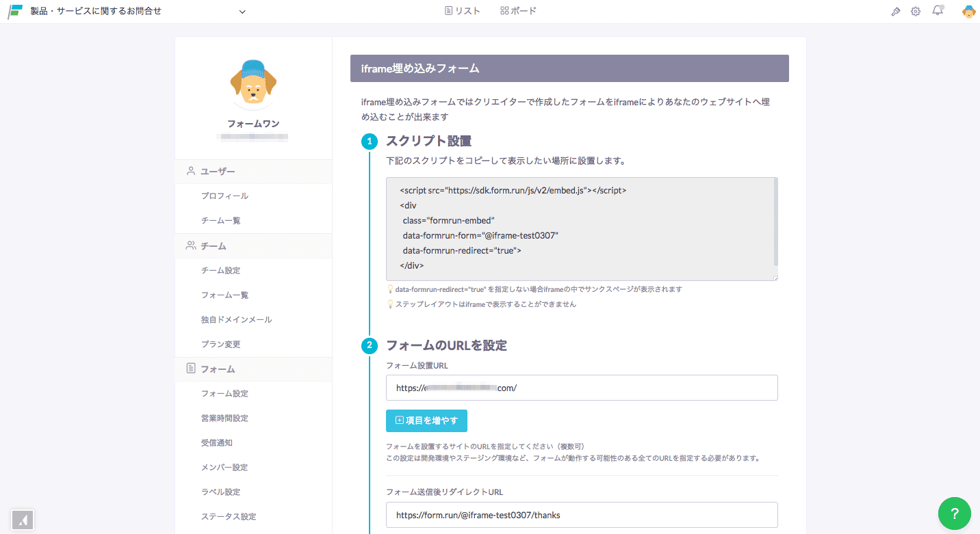
Task: Click the formrun logo in the top-left corner
Action: (x=14, y=10)
